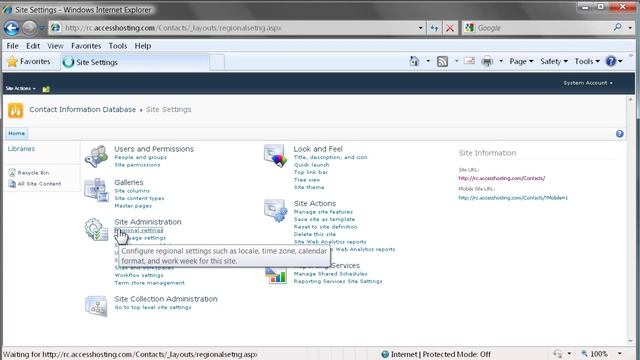Click the Reporting Services chart icon
Viewport: 640px width, 360px height.
(276, 275)
